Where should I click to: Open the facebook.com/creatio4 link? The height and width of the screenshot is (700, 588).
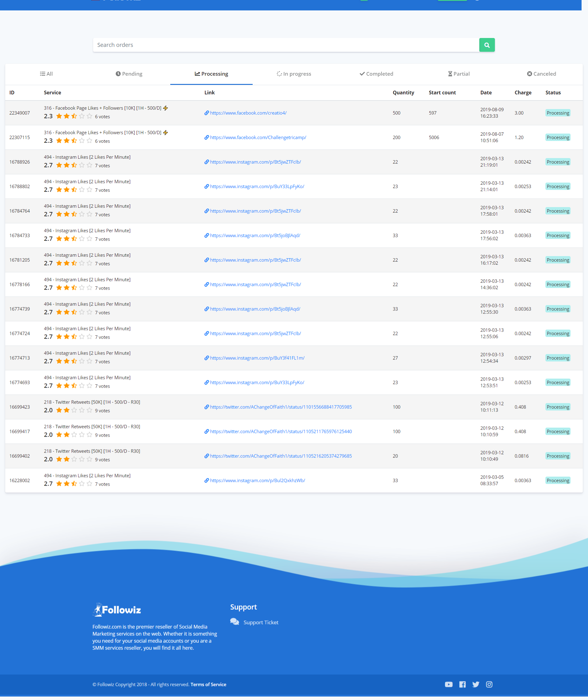tap(248, 113)
